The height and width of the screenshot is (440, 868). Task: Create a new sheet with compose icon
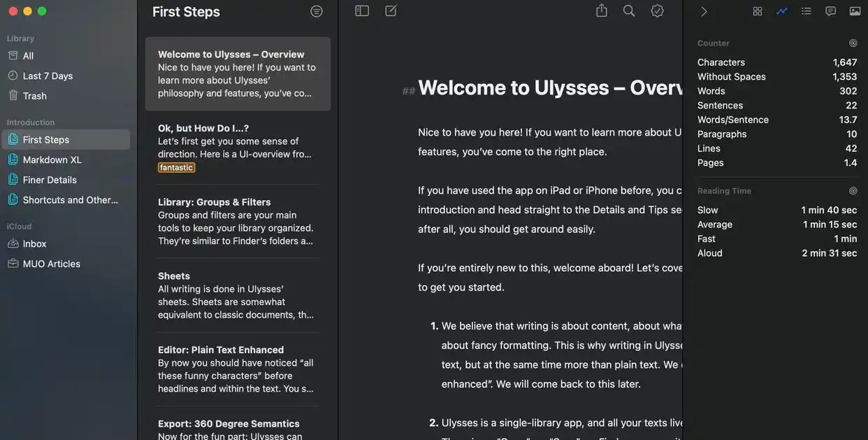click(391, 10)
